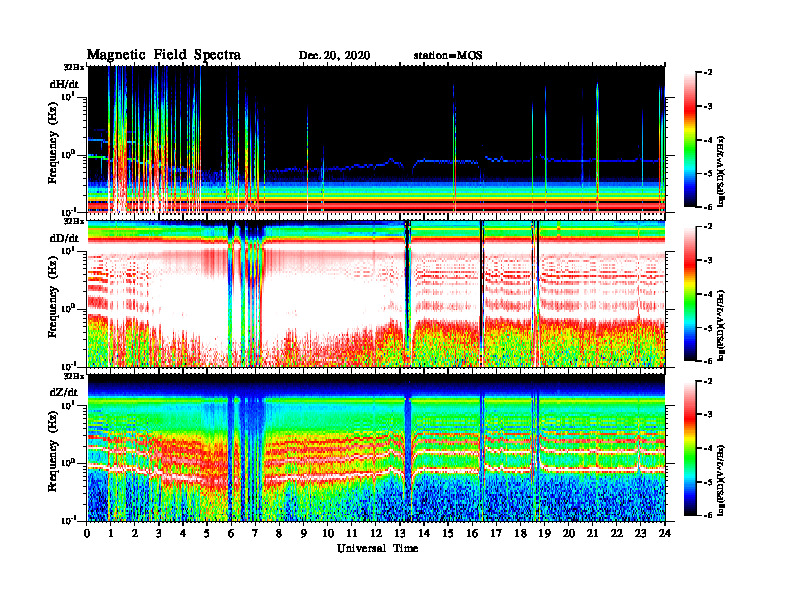
Task: Click the dH/dt spectrogram plot
Action: pos(376,139)
